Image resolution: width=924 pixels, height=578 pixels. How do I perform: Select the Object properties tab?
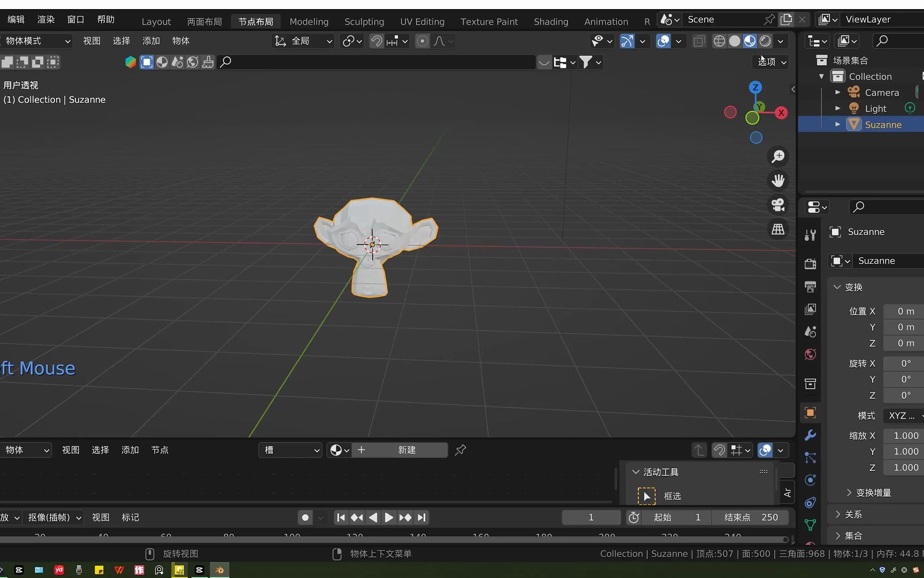(x=810, y=413)
